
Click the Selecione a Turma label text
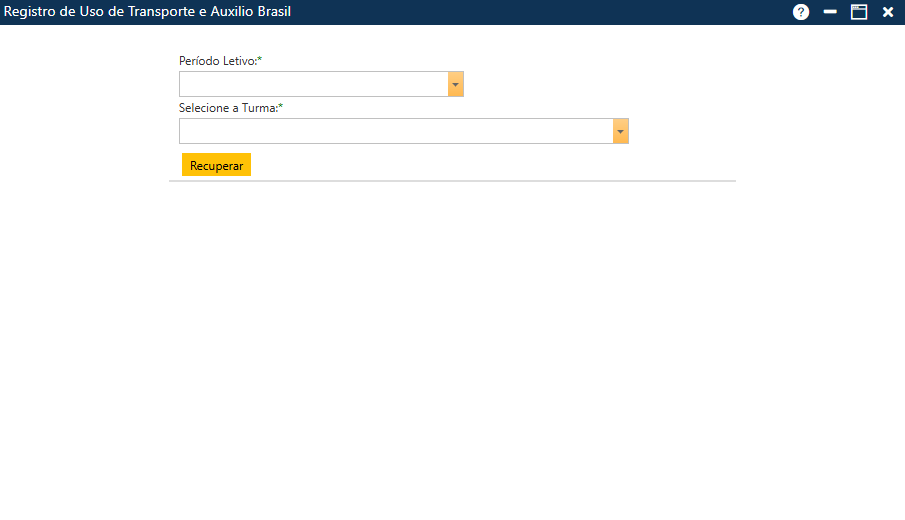point(227,108)
